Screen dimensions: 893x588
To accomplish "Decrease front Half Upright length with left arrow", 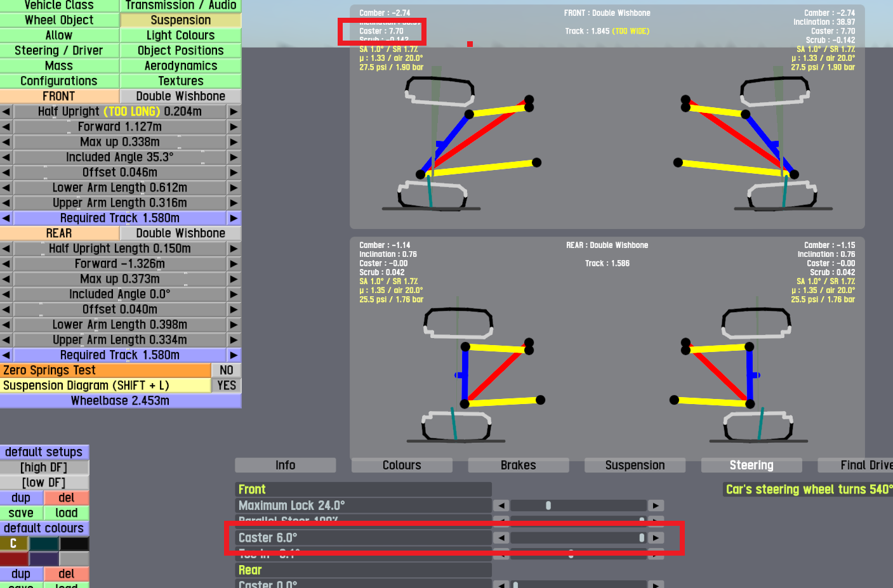I will click(6, 112).
